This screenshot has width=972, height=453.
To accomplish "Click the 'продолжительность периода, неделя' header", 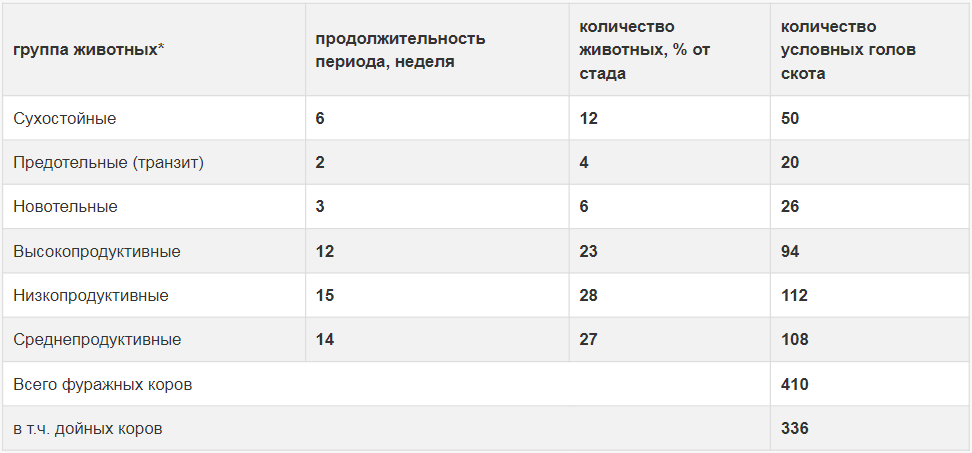I will [400, 50].
